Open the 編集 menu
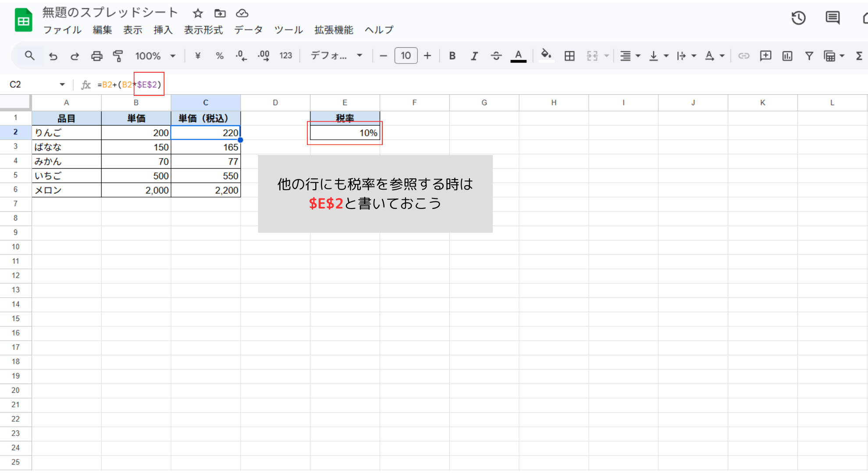 [x=102, y=30]
